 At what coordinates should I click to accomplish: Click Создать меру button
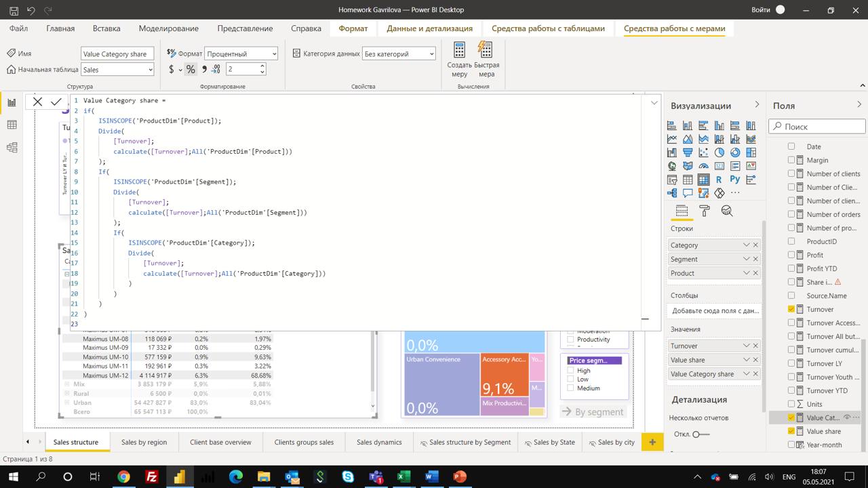pyautogui.click(x=459, y=60)
